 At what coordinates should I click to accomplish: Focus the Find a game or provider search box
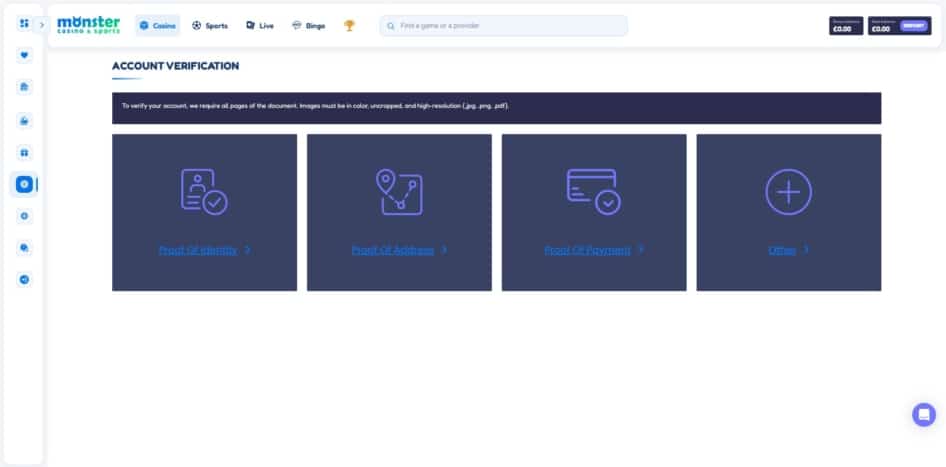tap(504, 26)
